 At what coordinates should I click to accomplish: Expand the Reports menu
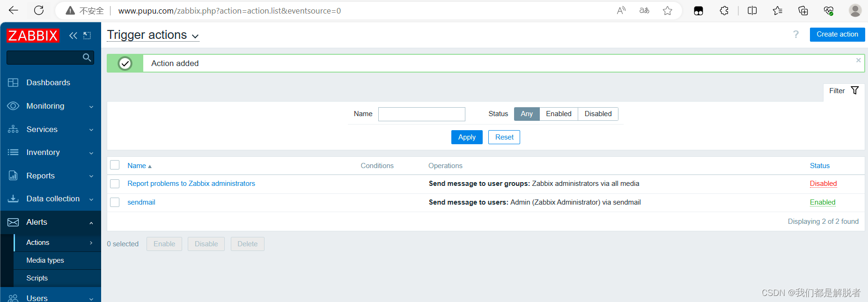pyautogui.click(x=51, y=176)
